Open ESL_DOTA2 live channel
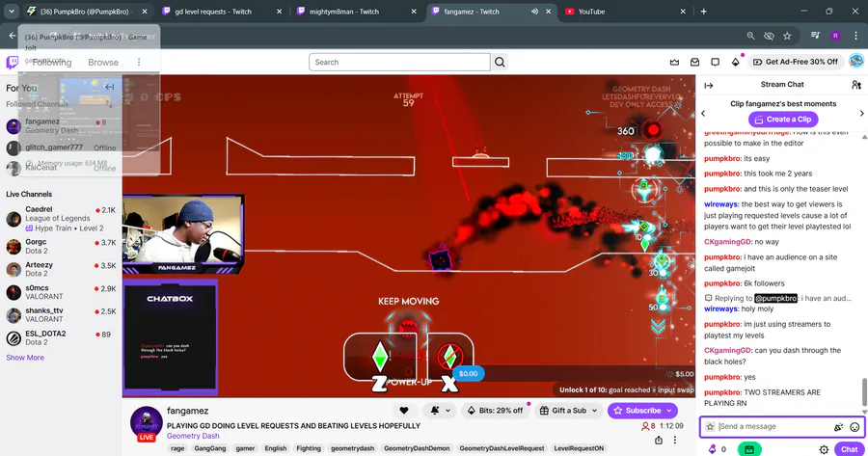The height and width of the screenshot is (456, 868). pos(61,337)
